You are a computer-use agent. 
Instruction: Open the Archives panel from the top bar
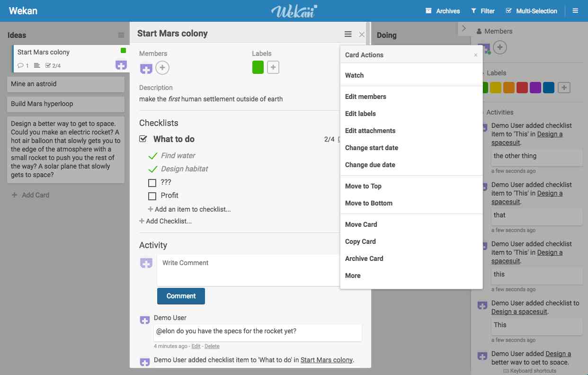[x=442, y=10]
